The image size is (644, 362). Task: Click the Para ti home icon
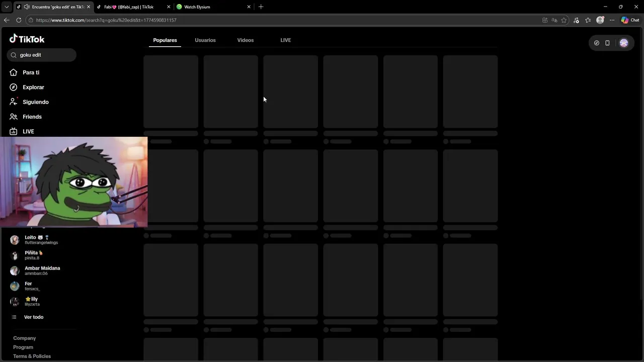pos(14,72)
